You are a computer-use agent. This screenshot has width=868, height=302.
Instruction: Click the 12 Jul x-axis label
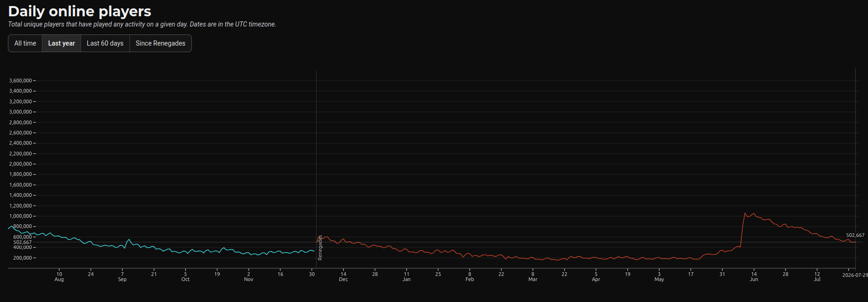(817, 277)
